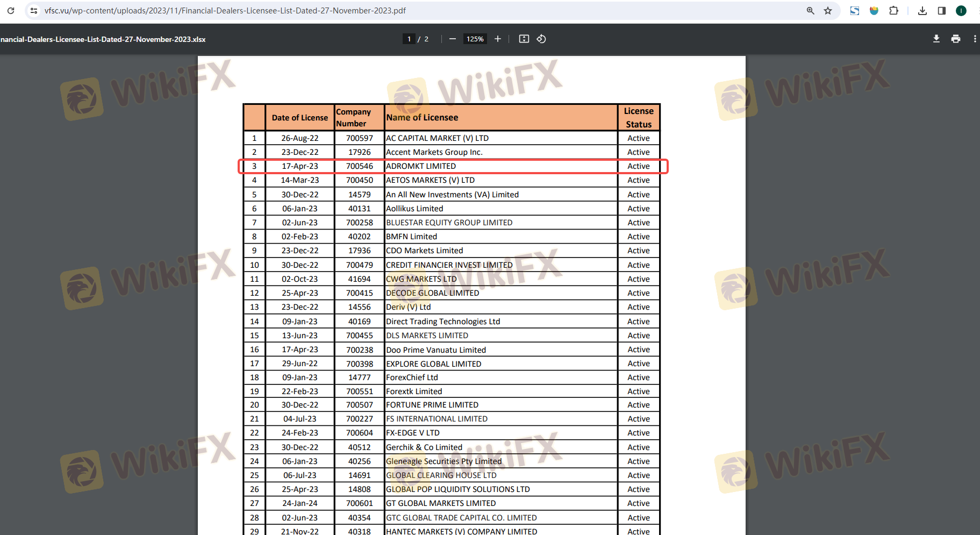Click the fit to page icon

click(x=524, y=39)
